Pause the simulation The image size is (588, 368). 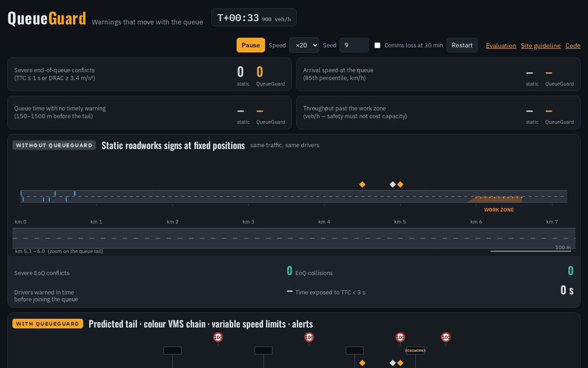pyautogui.click(x=251, y=45)
